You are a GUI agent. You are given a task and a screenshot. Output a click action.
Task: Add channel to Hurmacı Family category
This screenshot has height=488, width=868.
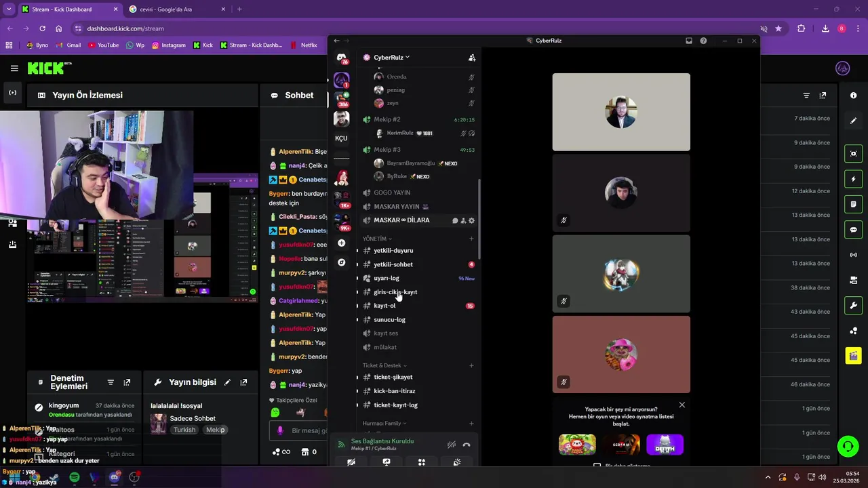pos(472,424)
